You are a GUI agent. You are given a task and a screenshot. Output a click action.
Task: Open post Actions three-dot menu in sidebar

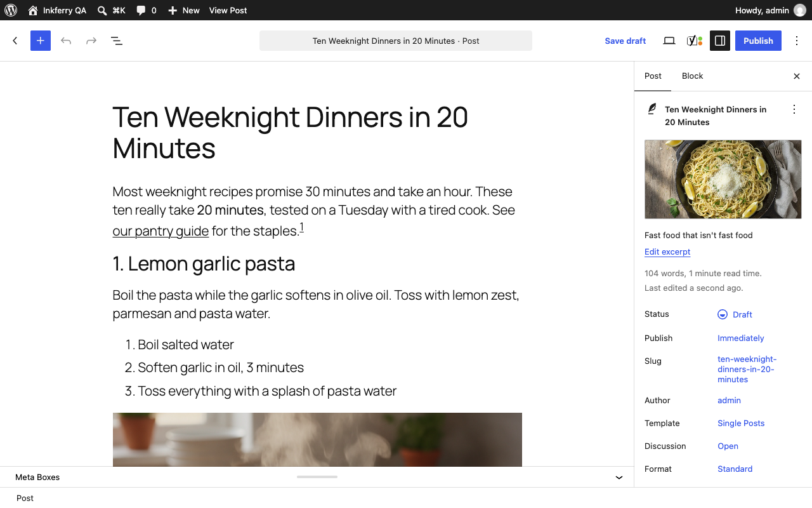(x=794, y=109)
